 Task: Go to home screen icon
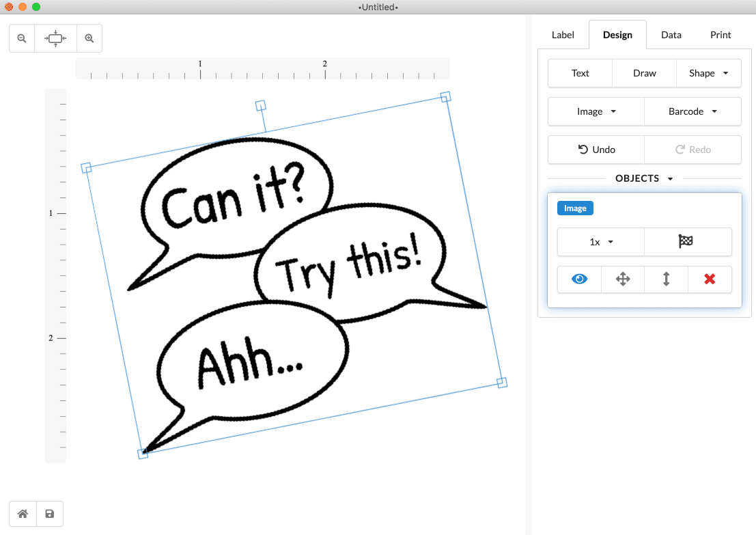(23, 514)
